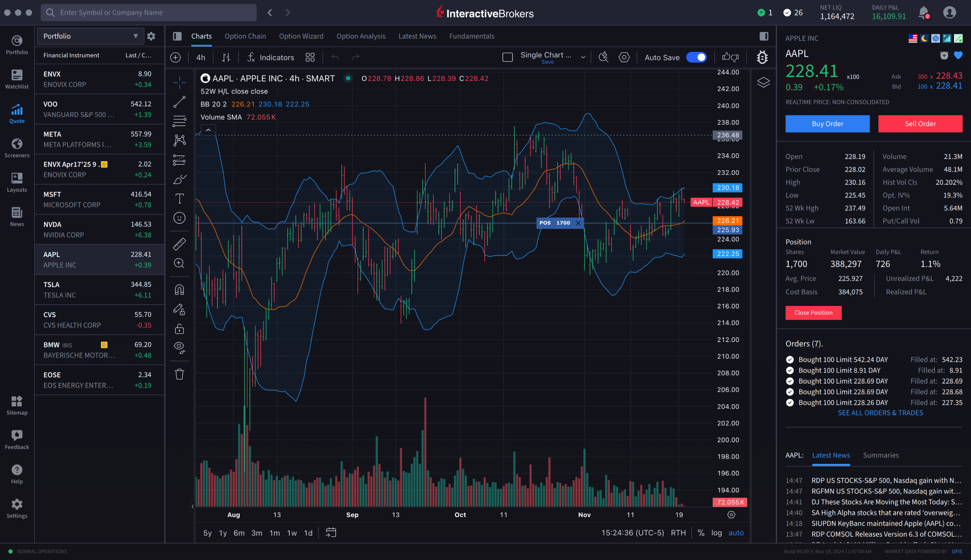Click the symbol search input field
971x560 pixels.
click(x=148, y=12)
